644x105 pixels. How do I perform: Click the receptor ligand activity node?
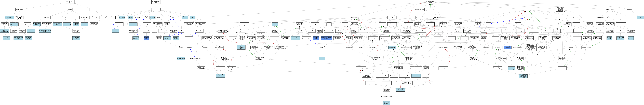tap(76, 31)
